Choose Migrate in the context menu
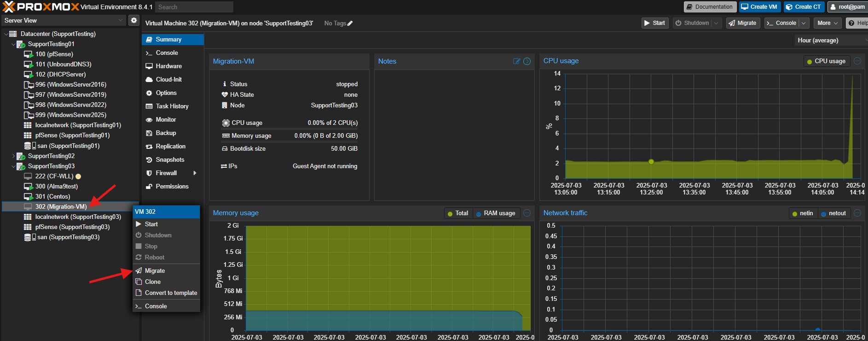This screenshot has height=341, width=868. (x=166, y=271)
